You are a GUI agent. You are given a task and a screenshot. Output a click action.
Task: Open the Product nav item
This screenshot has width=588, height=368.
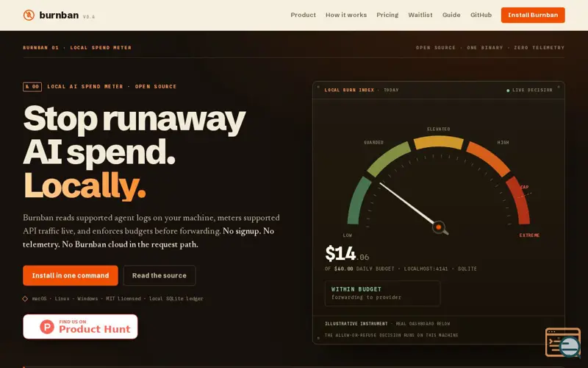coord(303,15)
